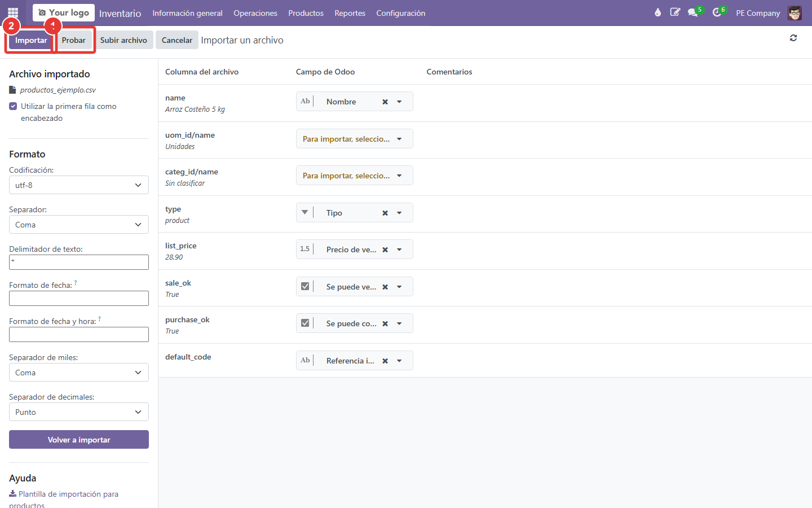Click the Probar button
Image resolution: width=812 pixels, height=508 pixels.
coord(74,40)
